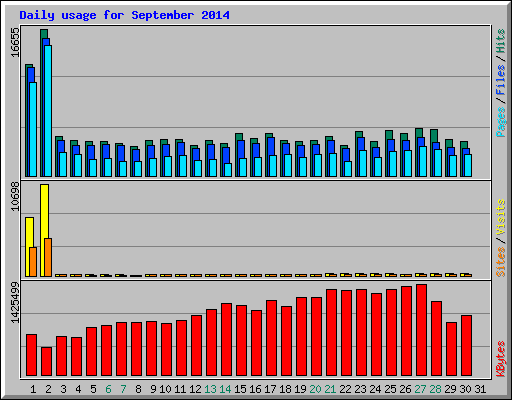Click the orange Sites bar for day 2
This screenshot has height=400, width=512.
tap(48, 257)
